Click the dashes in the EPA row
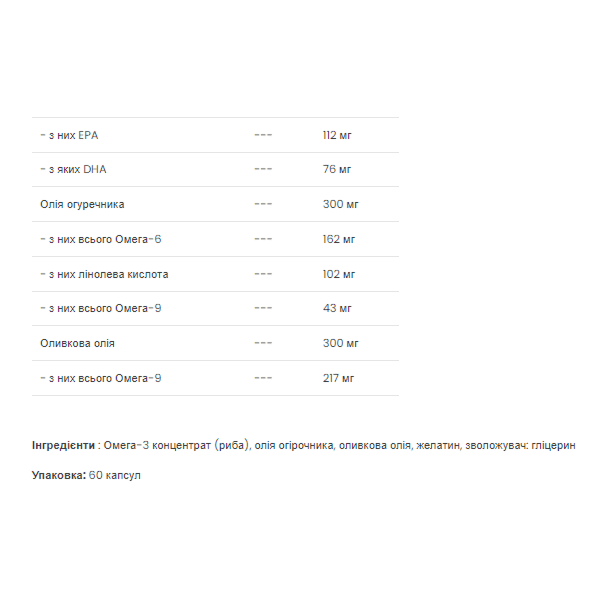 click(x=263, y=135)
